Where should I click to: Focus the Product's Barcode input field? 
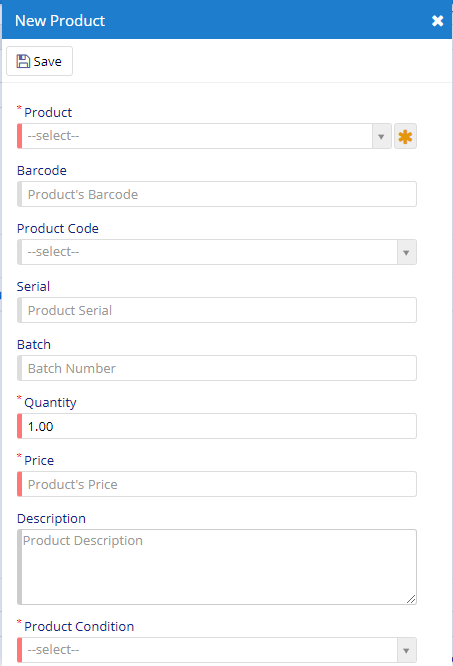click(217, 194)
